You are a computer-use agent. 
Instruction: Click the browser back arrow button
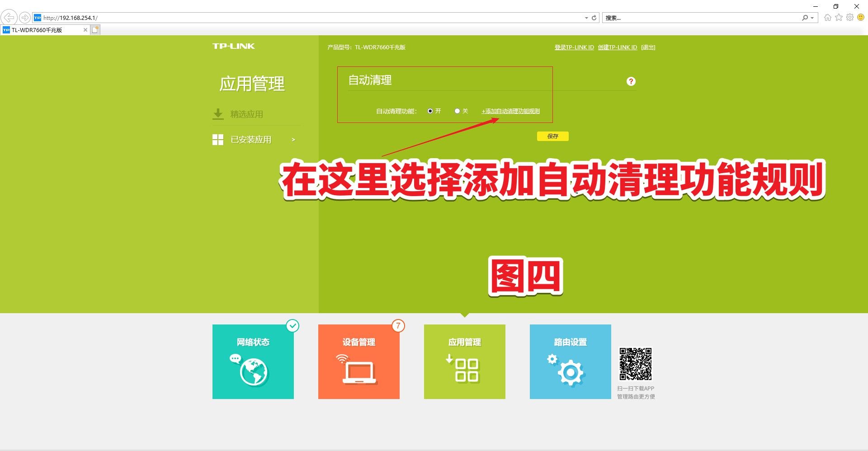9,18
